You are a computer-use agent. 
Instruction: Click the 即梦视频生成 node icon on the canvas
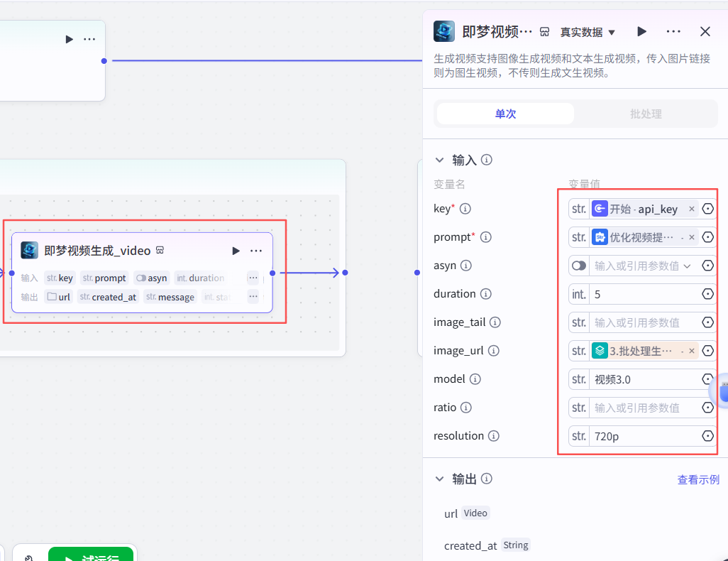(x=28, y=250)
